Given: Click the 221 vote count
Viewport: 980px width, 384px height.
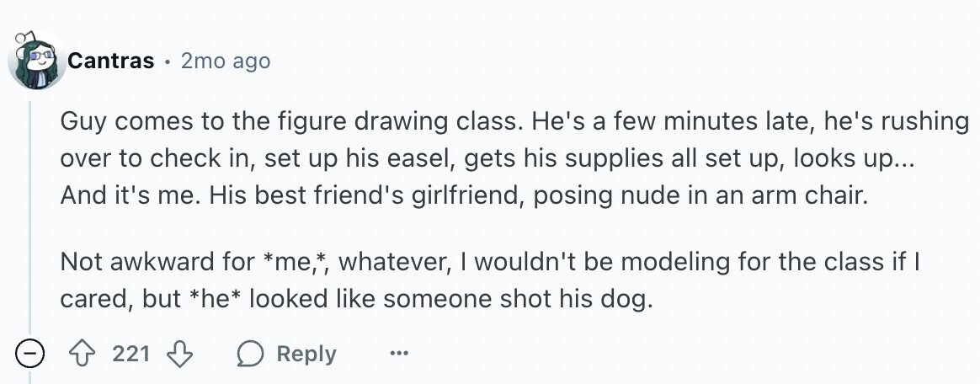Looking at the screenshot, I should point(131,354).
